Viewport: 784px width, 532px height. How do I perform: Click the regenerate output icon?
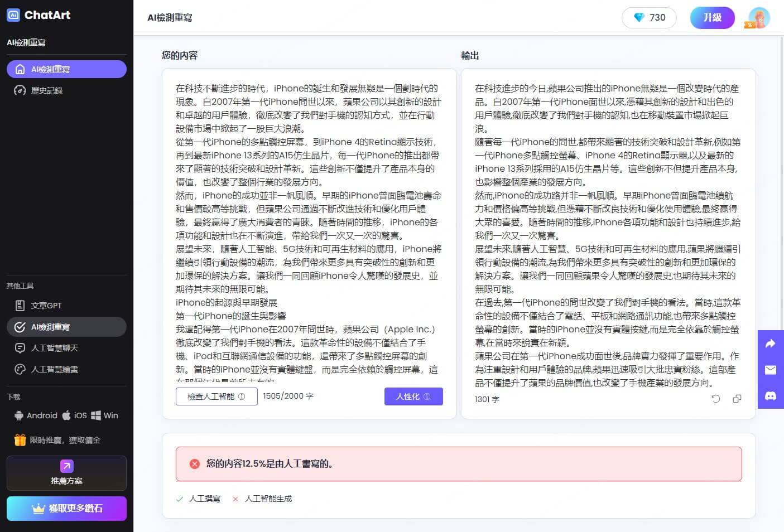[x=716, y=399]
